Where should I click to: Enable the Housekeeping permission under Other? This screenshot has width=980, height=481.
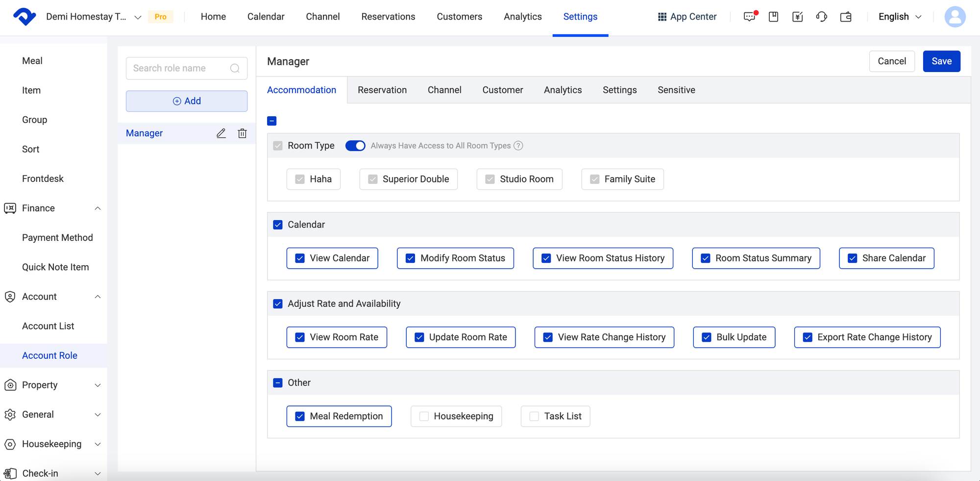pyautogui.click(x=423, y=416)
